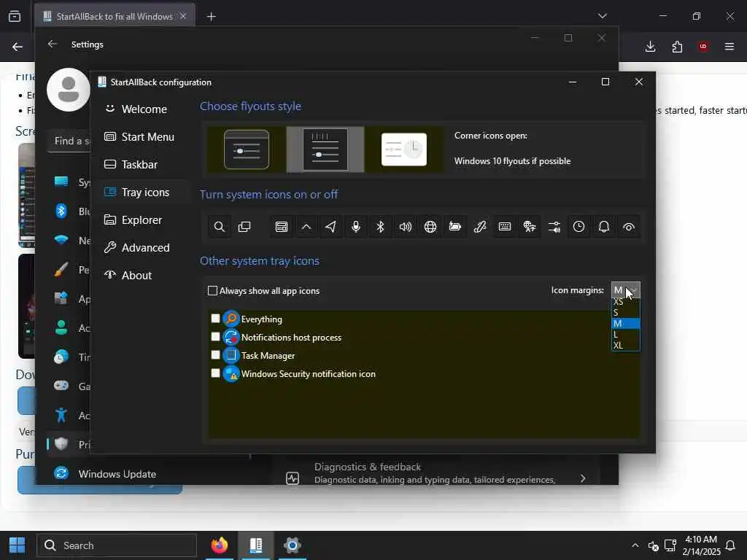The image size is (747, 560).
Task: Open Firefox list all tabs chevron
Action: pyautogui.click(x=603, y=16)
